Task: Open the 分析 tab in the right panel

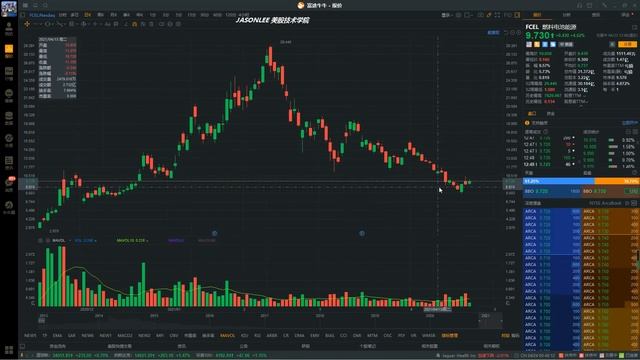Action: coord(567,15)
